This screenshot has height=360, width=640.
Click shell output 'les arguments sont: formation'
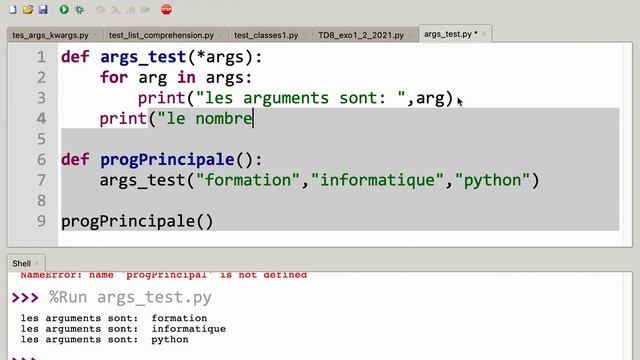(114, 318)
